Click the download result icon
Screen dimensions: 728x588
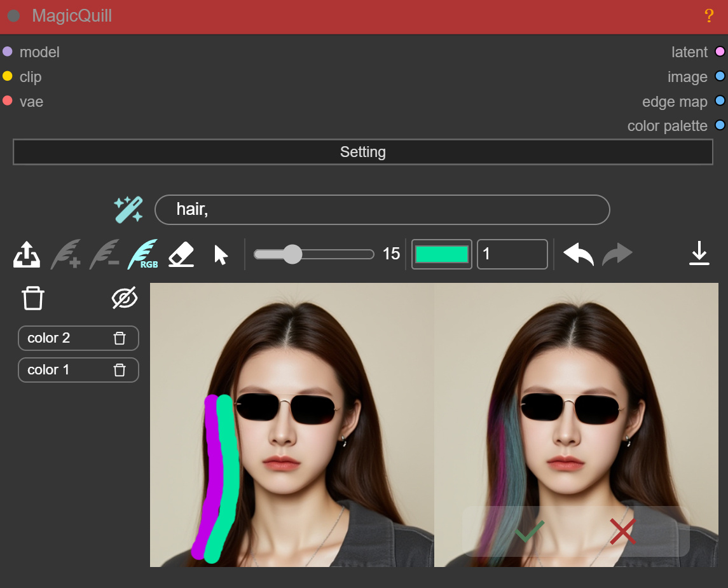[699, 254]
